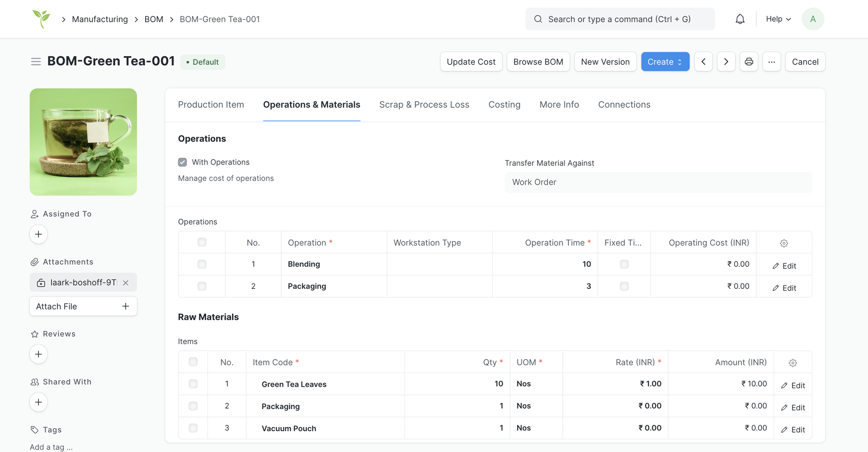Uncheck With Operations checkbox
Image resolution: width=868 pixels, height=452 pixels.
(x=183, y=162)
